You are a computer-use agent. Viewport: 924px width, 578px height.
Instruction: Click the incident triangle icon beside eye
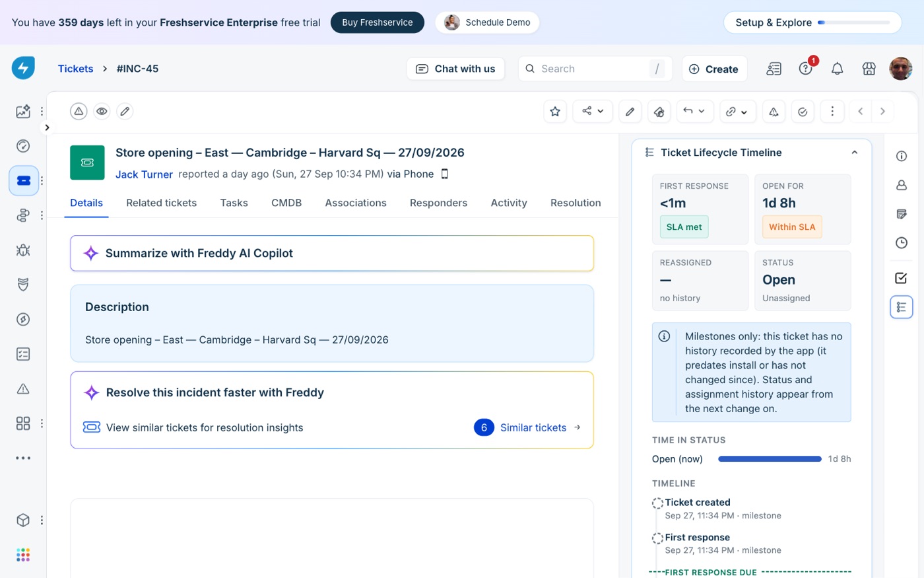point(79,112)
